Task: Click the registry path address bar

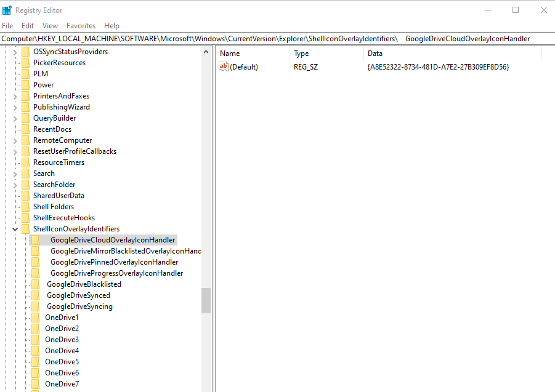Action: coord(277,39)
